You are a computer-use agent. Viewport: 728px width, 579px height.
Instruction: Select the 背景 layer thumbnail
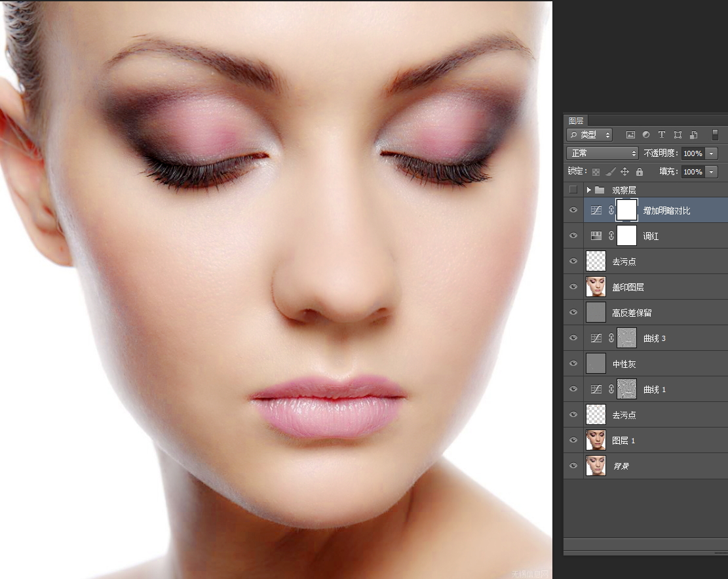click(596, 466)
